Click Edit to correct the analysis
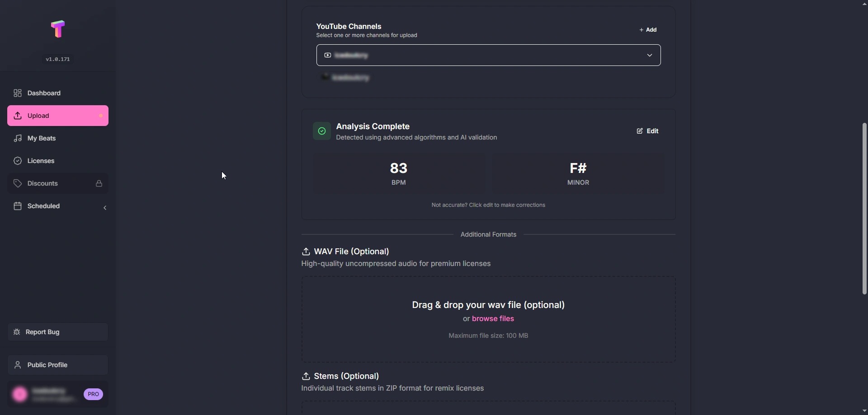Screen dimensions: 868x415 [x=647, y=131]
